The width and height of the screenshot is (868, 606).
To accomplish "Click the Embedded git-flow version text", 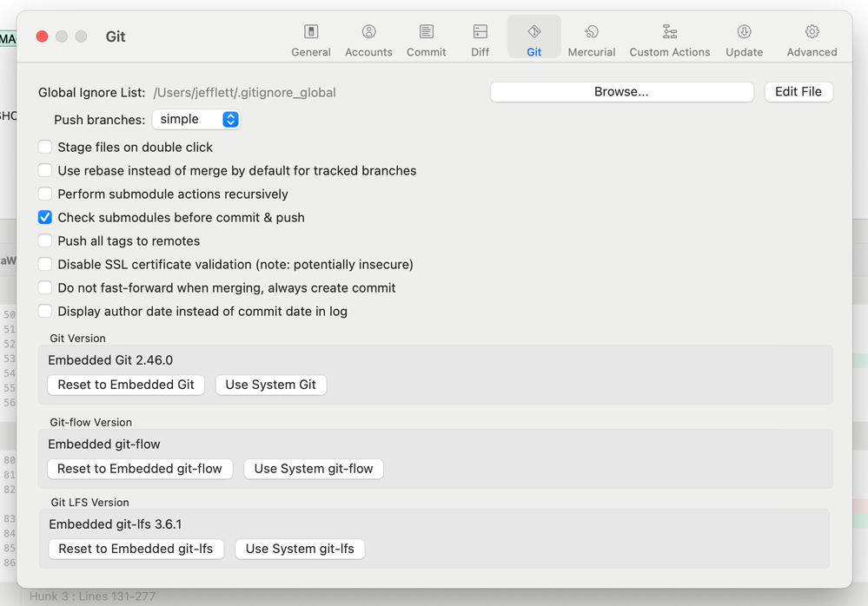I will click(x=104, y=444).
